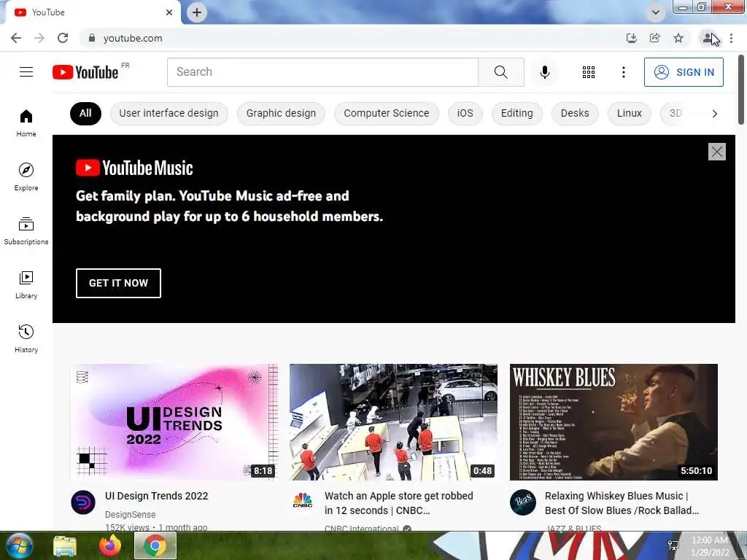Go to Home in sidebar
This screenshot has height=560, width=747.
[26, 123]
